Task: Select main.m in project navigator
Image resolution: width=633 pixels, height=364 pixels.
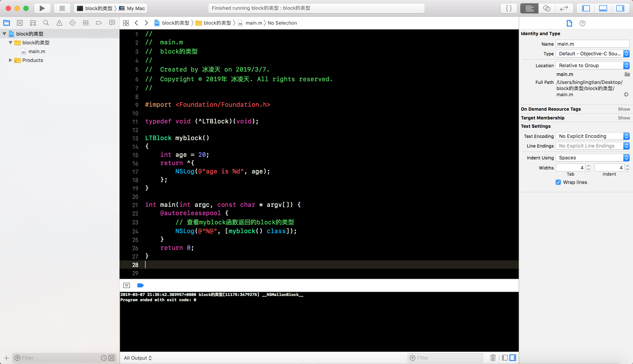Action: 36,52
